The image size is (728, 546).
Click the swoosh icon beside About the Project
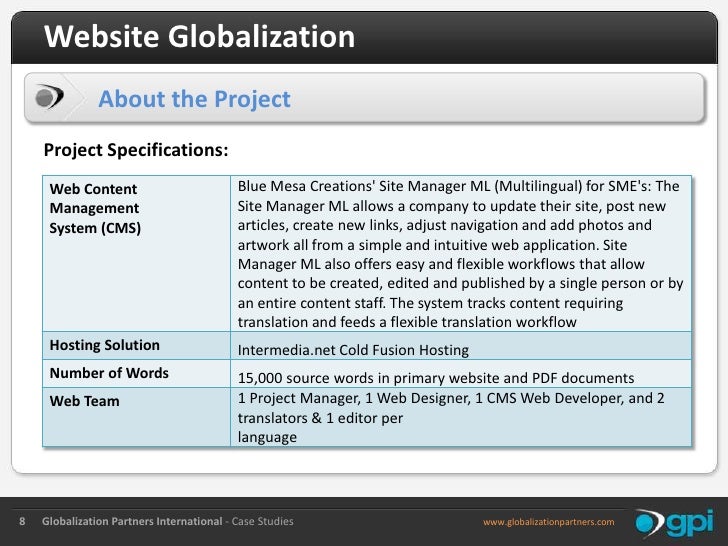click(x=49, y=97)
